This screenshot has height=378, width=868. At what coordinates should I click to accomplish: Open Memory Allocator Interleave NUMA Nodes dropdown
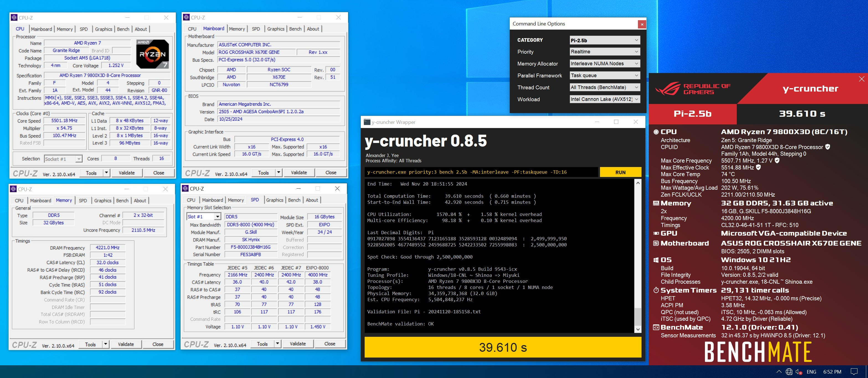(604, 63)
